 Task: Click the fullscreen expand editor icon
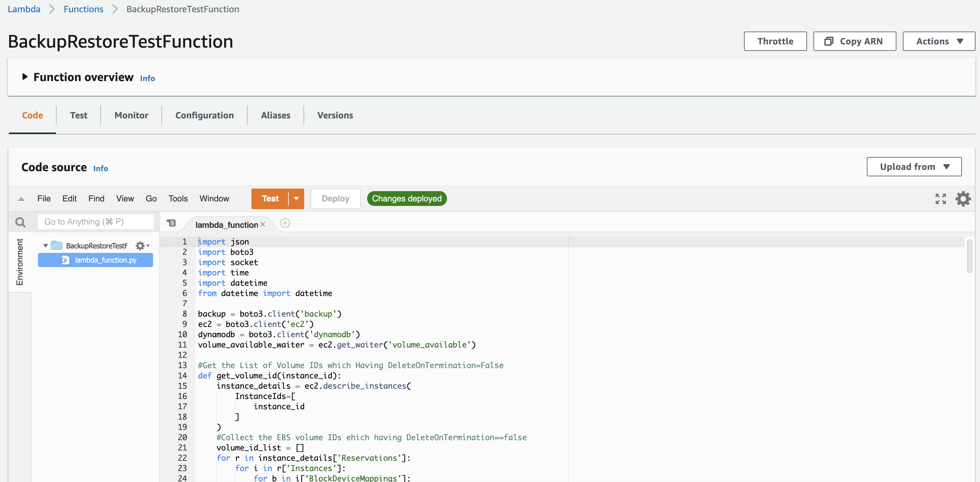coord(940,199)
